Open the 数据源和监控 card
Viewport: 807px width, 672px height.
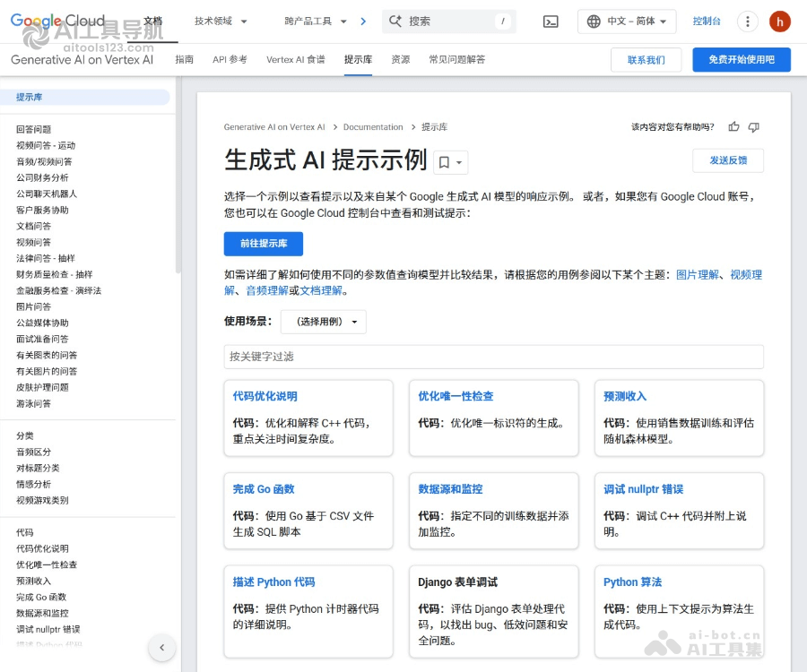[493, 511]
